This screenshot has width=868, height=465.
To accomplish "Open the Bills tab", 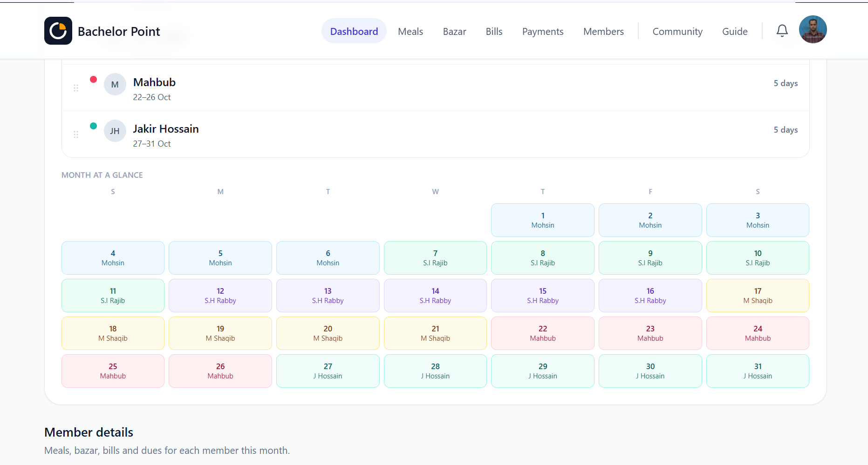I will pyautogui.click(x=494, y=31).
